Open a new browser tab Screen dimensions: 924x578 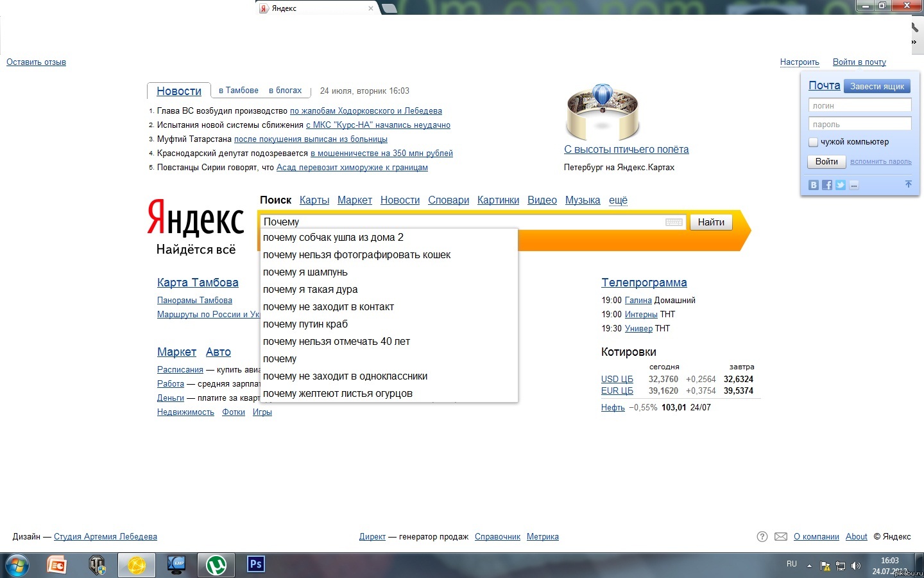coord(389,8)
